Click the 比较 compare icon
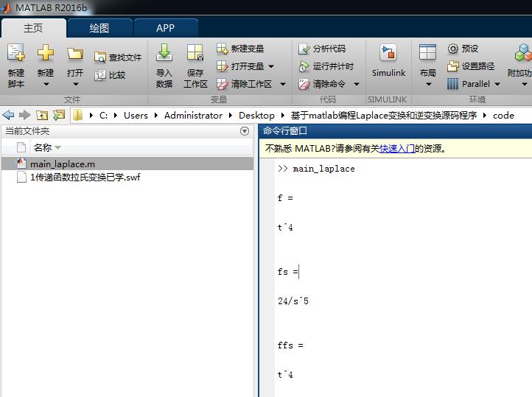This screenshot has height=397, width=532. click(x=100, y=75)
